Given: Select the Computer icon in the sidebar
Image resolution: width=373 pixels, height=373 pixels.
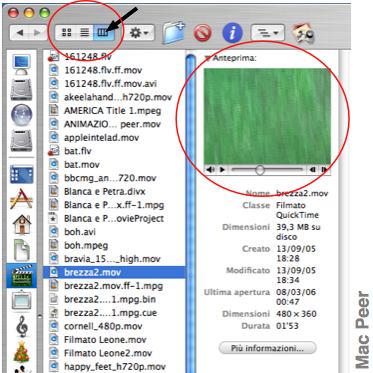Looking at the screenshot, I should click(x=21, y=65).
